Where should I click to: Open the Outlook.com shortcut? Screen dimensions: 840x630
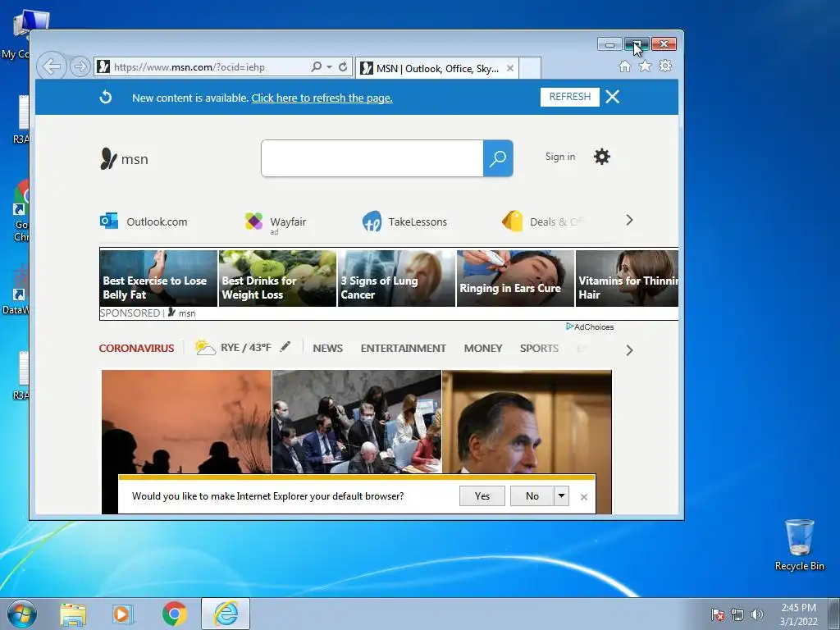[144, 221]
